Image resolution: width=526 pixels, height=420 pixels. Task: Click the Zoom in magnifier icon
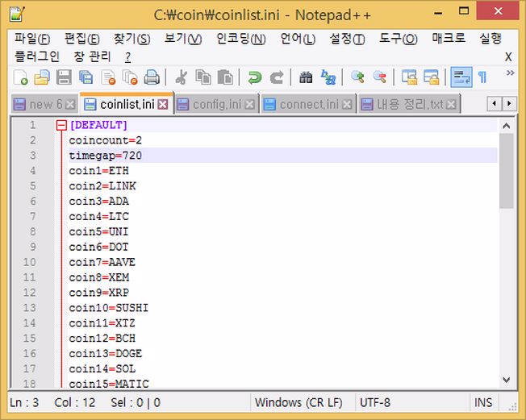(357, 77)
